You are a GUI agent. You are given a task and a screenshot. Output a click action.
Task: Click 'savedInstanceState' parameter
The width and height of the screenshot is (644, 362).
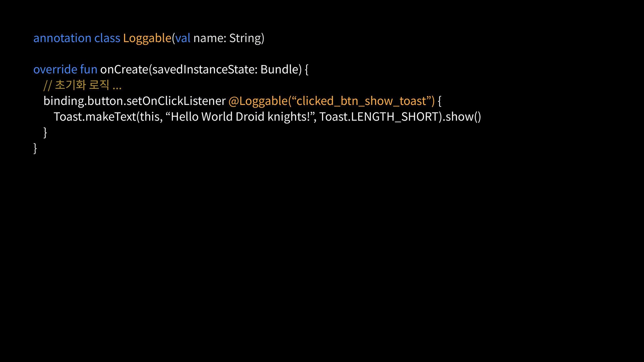pos(204,69)
